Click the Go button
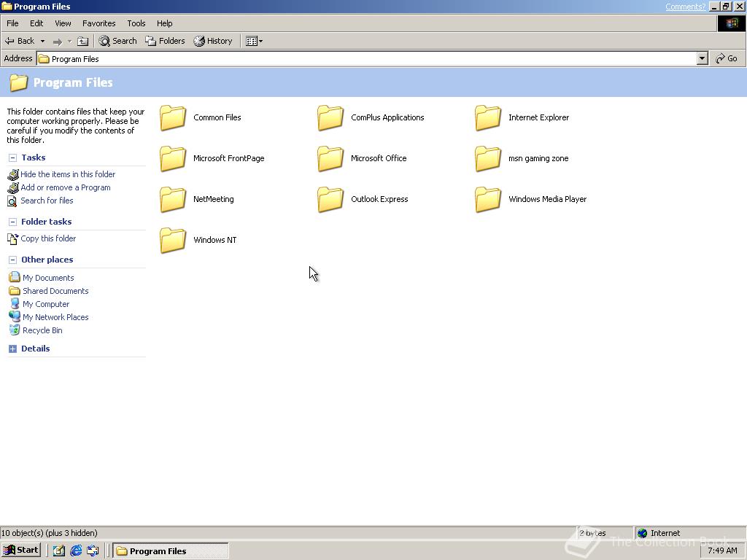The width and height of the screenshot is (747, 560). (727, 58)
